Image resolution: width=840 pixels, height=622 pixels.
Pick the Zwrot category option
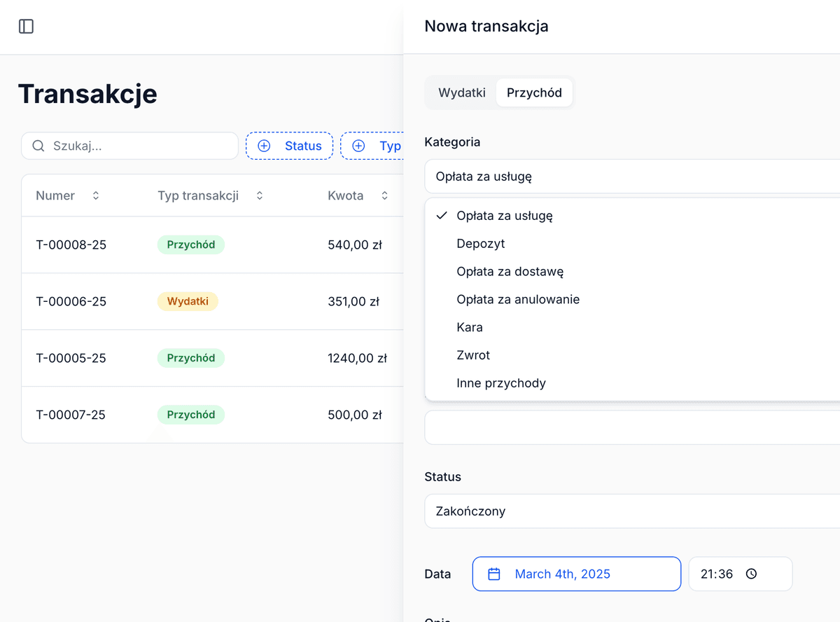coord(473,355)
